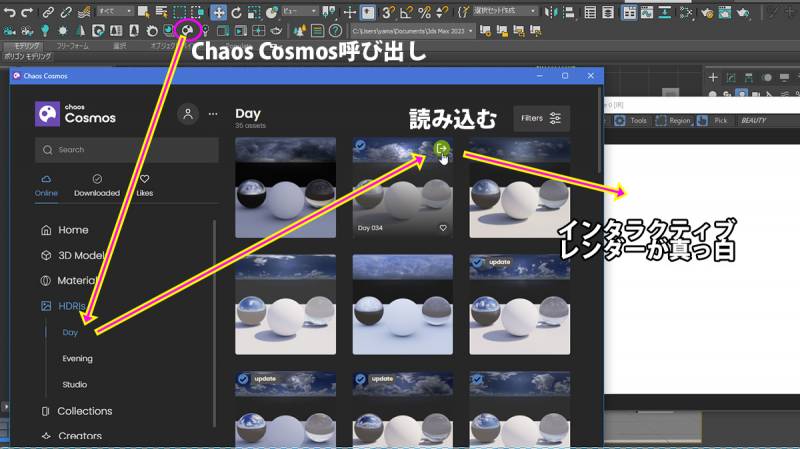Screen dimensions: 800x449
Task: Click the update badge on second-row right HDRI
Action: point(499,262)
